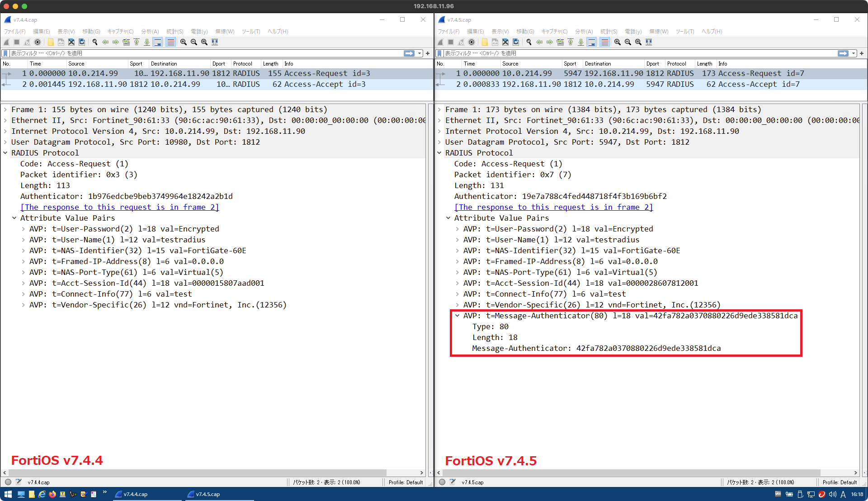The width and height of the screenshot is (868, 501).
Task: Click the open file folder icon in v7.4.4 window
Action: pyautogui.click(x=51, y=42)
